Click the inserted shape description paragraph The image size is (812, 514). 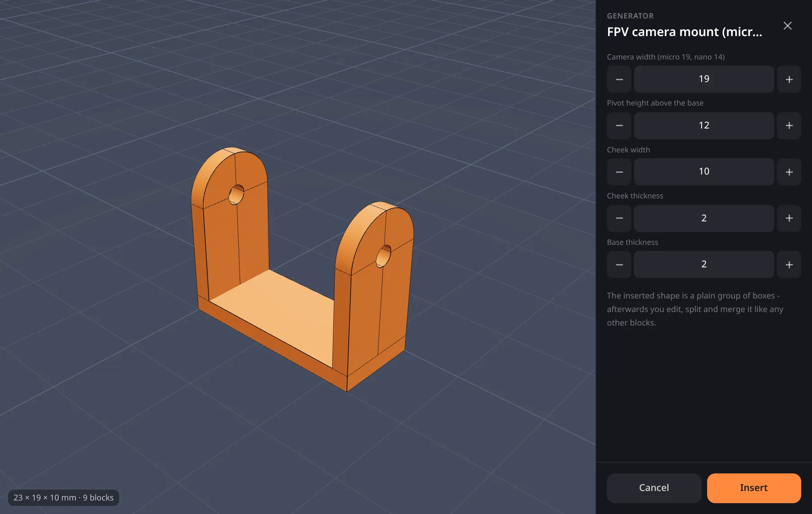click(695, 309)
